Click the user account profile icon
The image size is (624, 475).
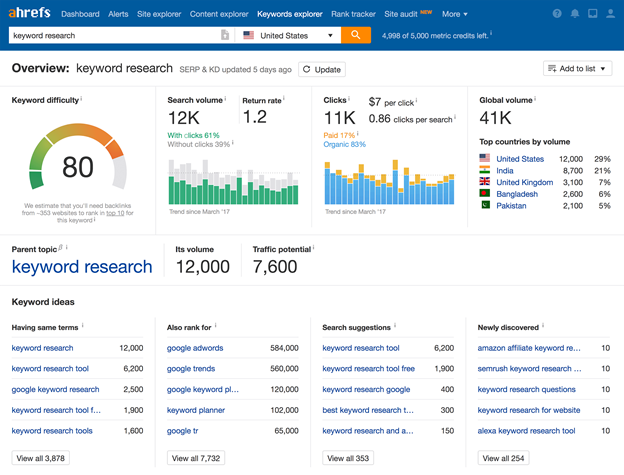point(609,14)
